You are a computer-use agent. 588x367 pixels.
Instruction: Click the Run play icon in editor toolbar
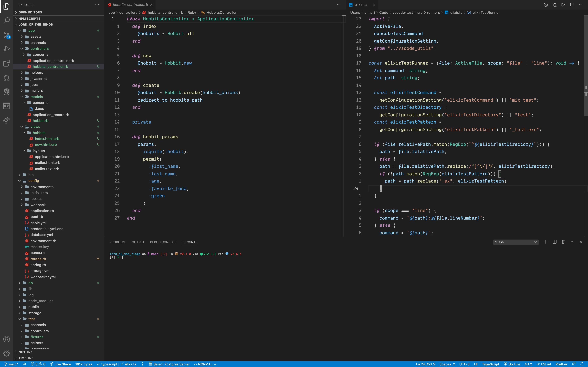pyautogui.click(x=563, y=5)
